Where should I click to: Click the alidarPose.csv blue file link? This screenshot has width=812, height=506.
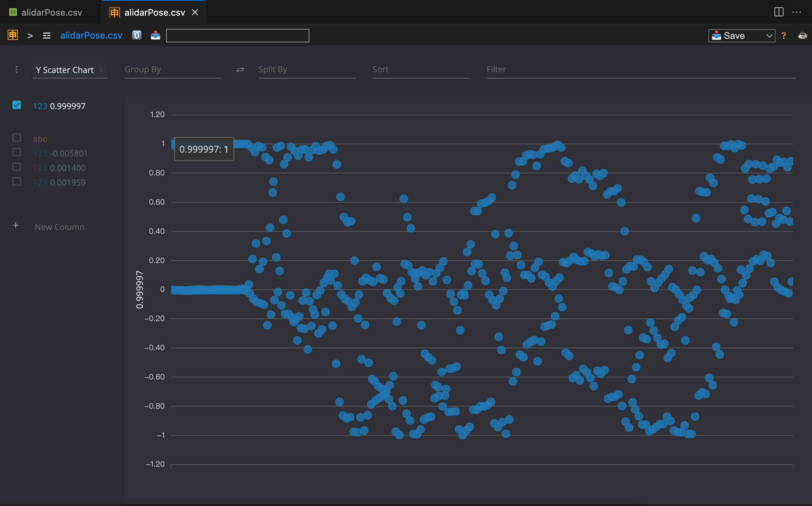(91, 35)
